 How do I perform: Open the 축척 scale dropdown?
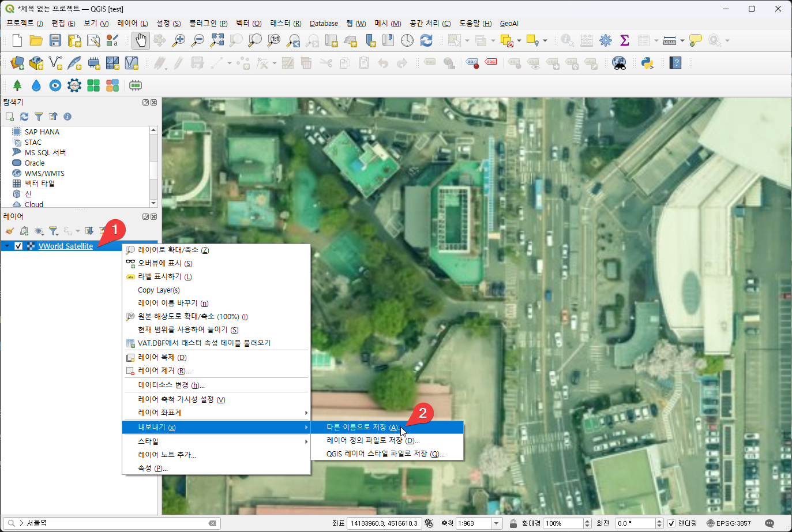[497, 523]
